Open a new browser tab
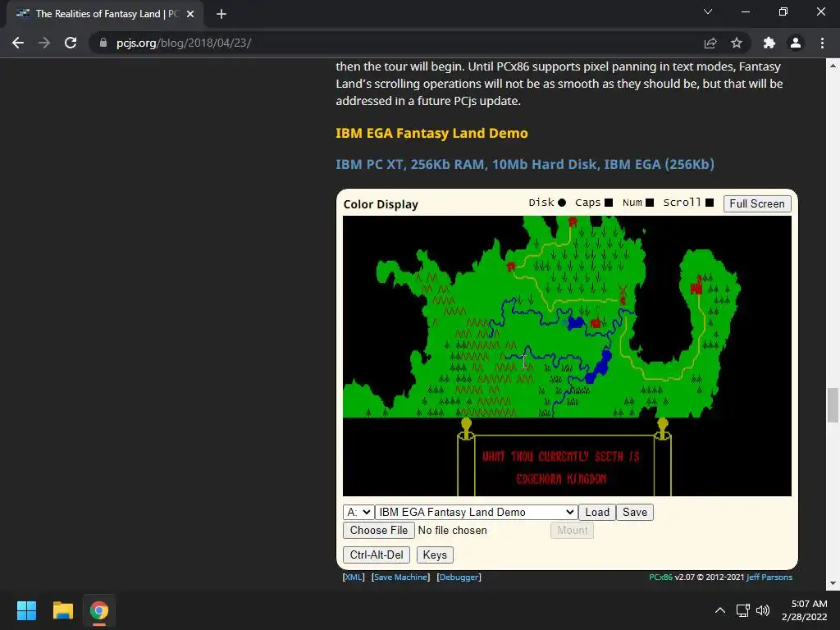Viewport: 840px width, 630px height. coord(221,14)
